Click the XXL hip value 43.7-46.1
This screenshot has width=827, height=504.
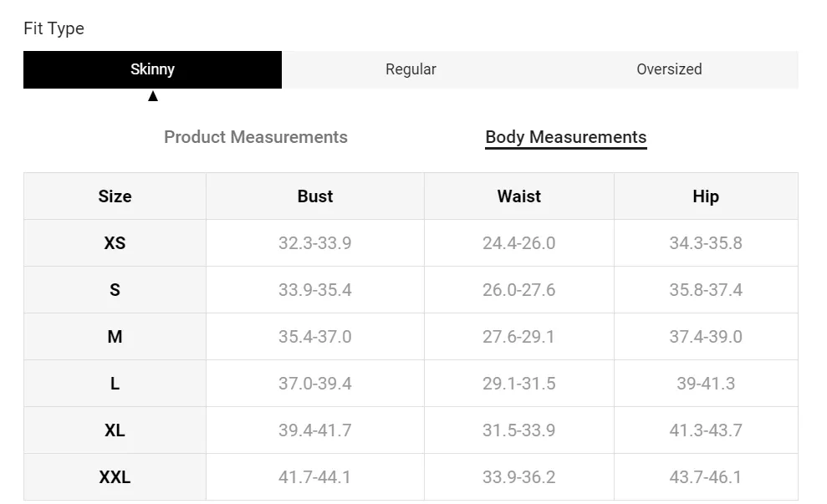point(706,477)
